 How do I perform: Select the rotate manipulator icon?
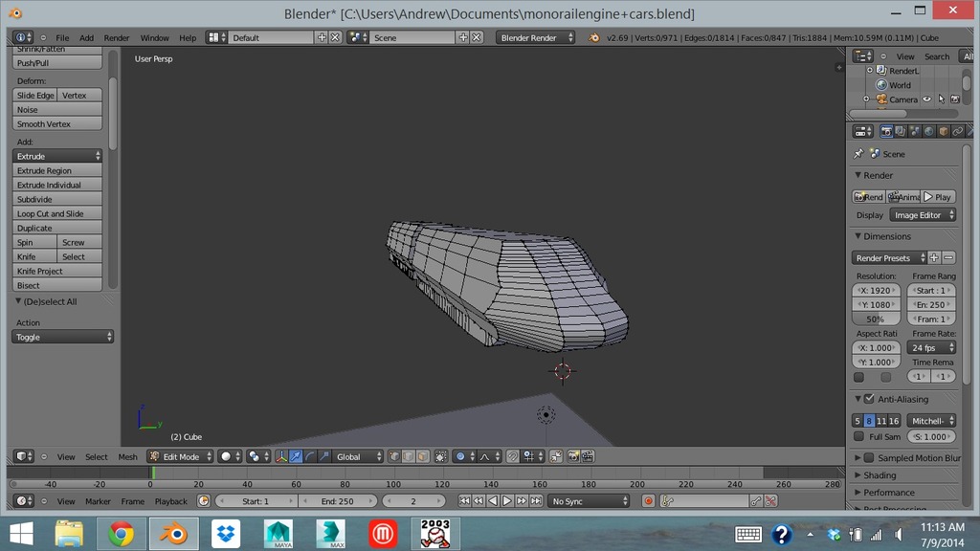(310, 456)
